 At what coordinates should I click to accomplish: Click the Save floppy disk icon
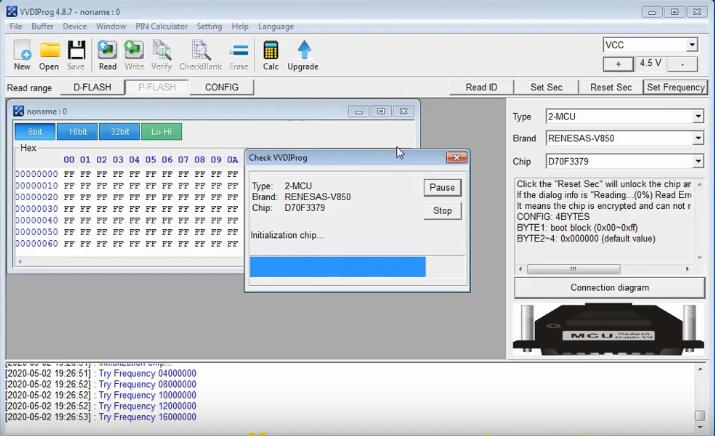pos(76,55)
